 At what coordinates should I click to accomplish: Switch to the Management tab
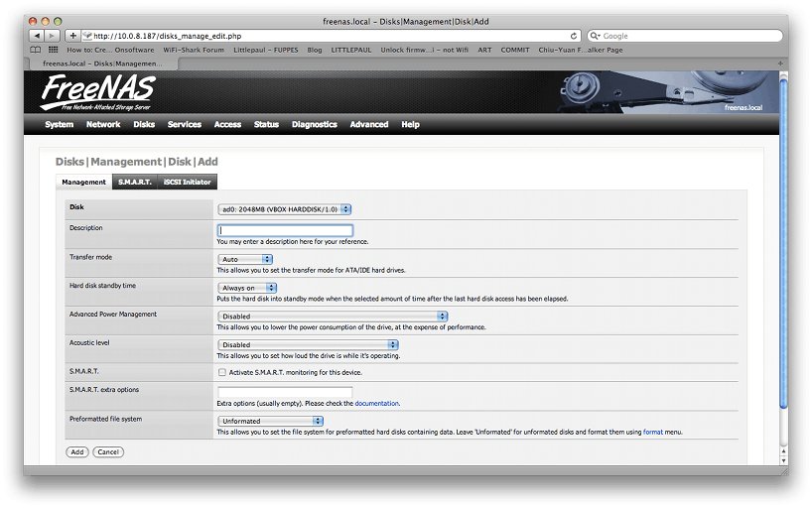[x=84, y=182]
